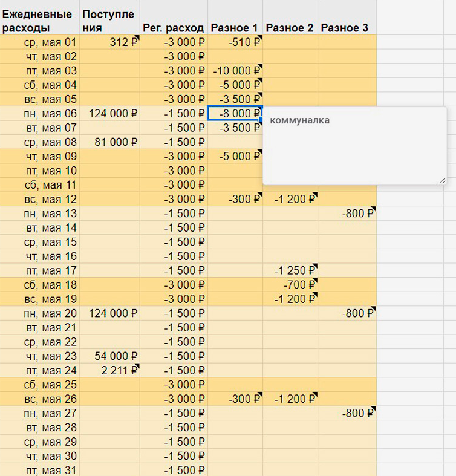Select 124 000 ₽ income on мая 20
This screenshot has width=456, height=476.
(110, 313)
